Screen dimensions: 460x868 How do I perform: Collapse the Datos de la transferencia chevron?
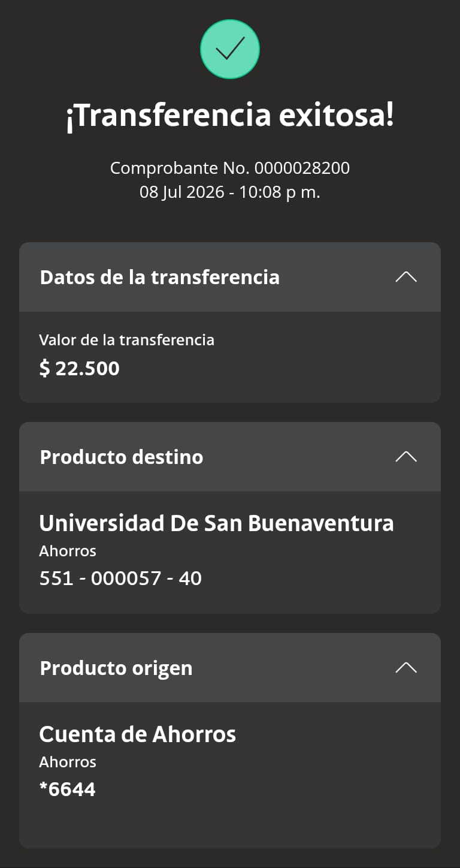click(406, 277)
